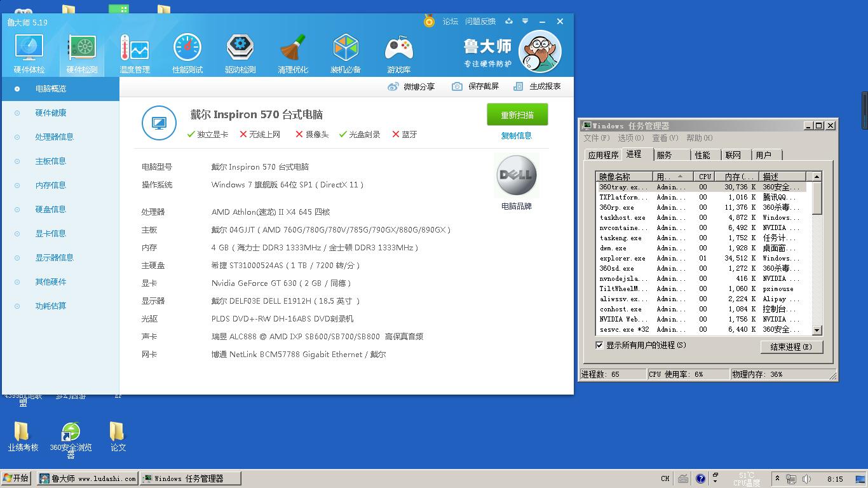Click the network tray icon
Image resolution: width=868 pixels, height=488 pixels.
791,478
